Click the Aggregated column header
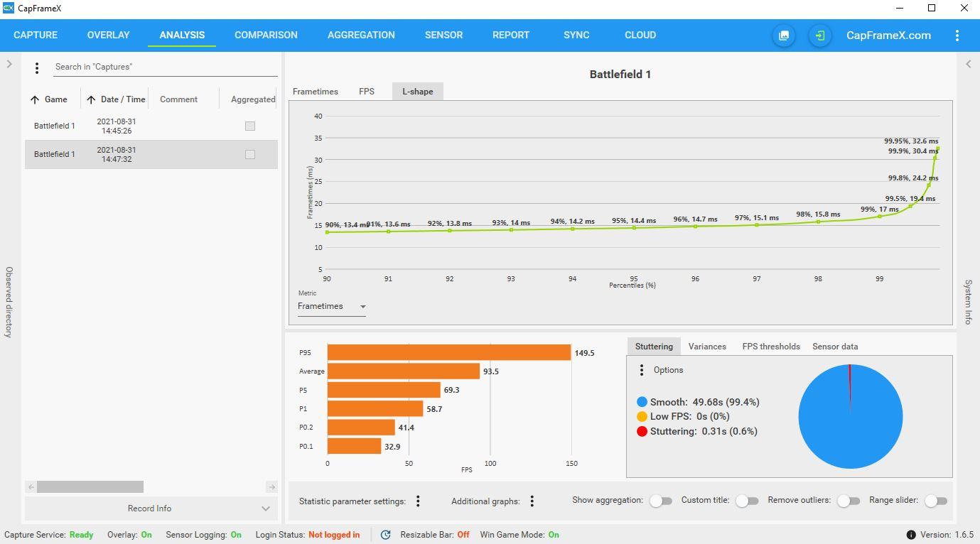The image size is (980, 544). click(253, 99)
